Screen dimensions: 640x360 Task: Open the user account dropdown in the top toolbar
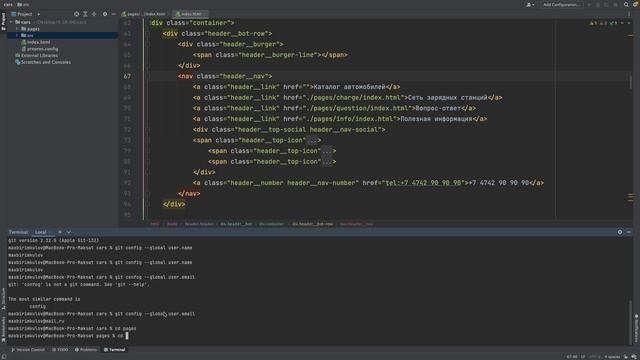click(x=530, y=4)
